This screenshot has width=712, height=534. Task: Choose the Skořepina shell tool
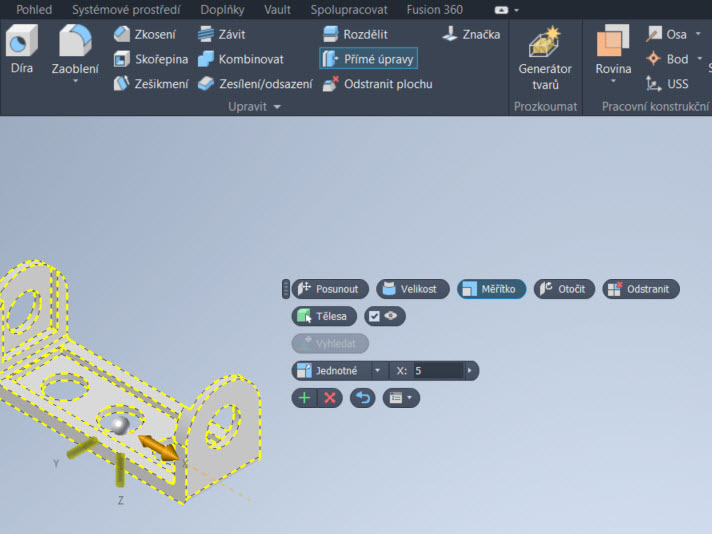150,59
